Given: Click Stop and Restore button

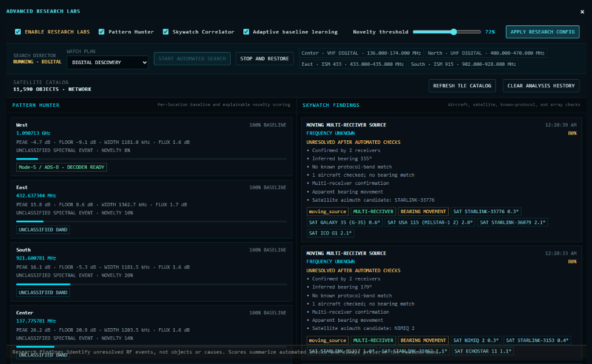Looking at the screenshot, I should pos(264,58).
